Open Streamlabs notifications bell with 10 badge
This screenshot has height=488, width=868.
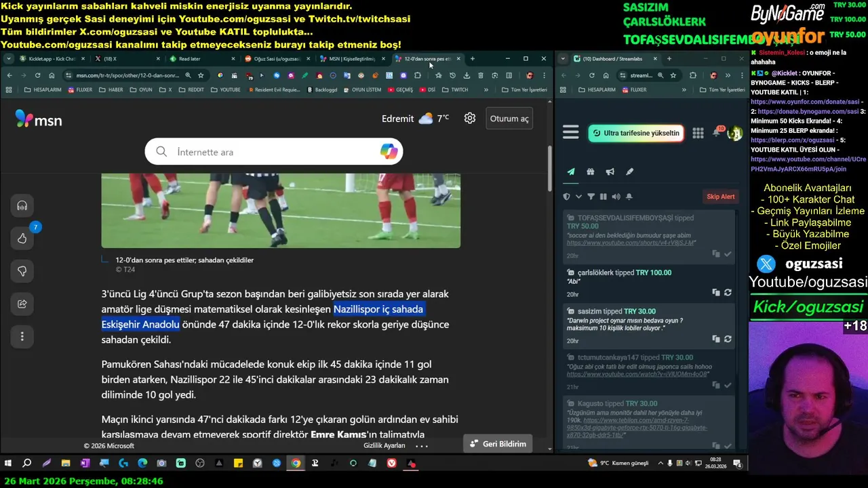[717, 131]
